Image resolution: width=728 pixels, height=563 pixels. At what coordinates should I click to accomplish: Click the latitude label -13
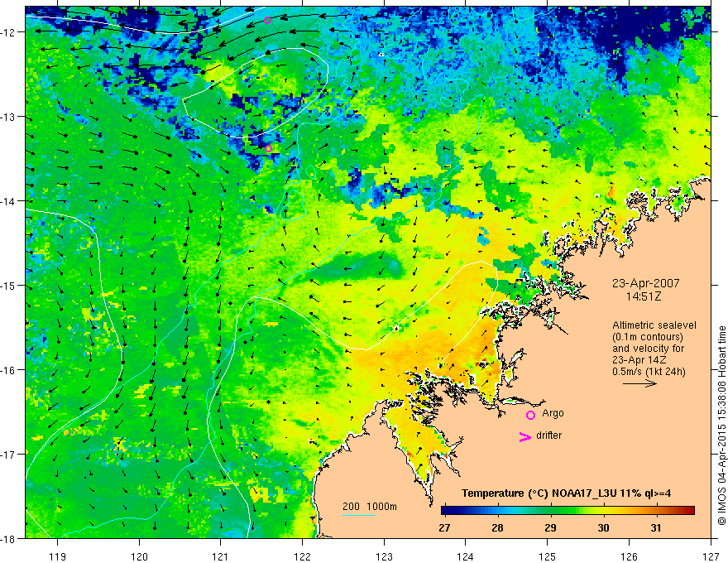click(x=9, y=117)
